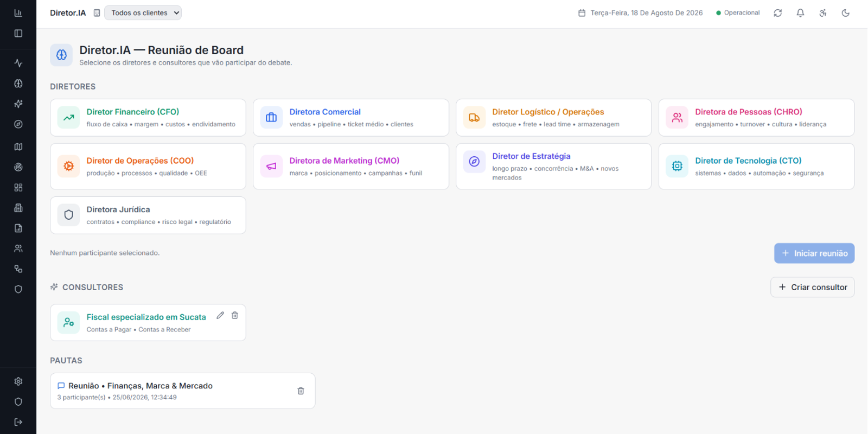Open the Reunião • Finanças, Marca & Mercado agenda
The width and height of the screenshot is (868, 434).
[183, 391]
